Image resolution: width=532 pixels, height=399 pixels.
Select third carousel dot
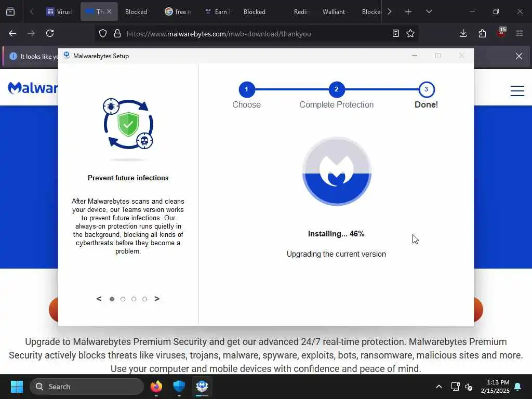tap(134, 299)
